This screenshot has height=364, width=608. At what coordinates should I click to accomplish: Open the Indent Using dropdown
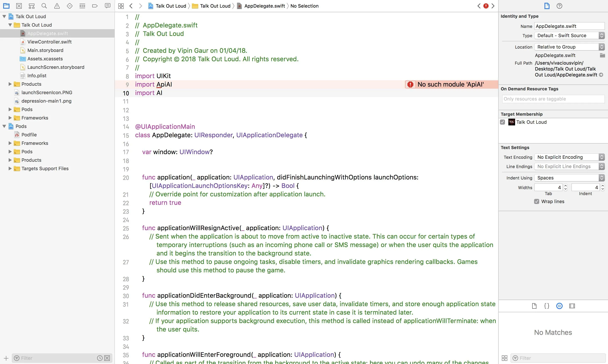[x=569, y=178]
